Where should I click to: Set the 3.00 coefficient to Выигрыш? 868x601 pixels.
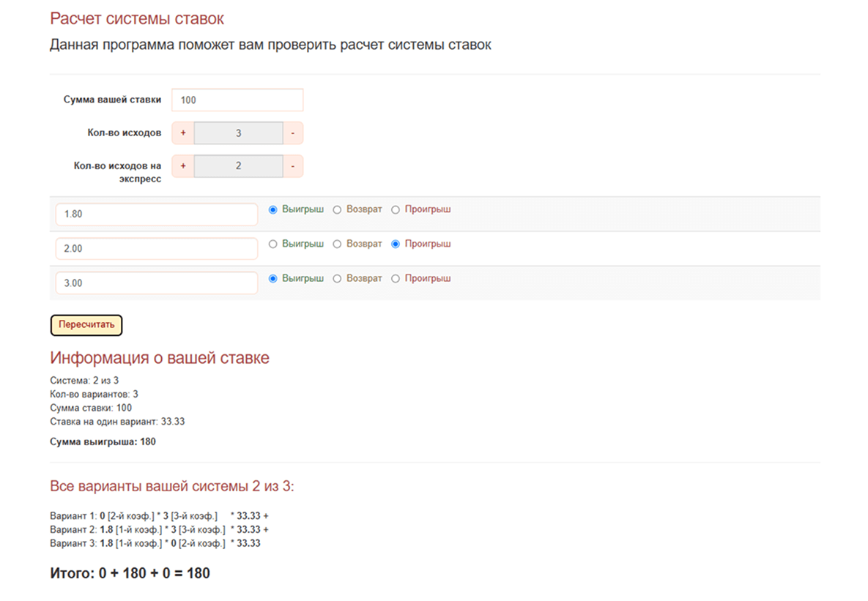pyautogui.click(x=273, y=278)
